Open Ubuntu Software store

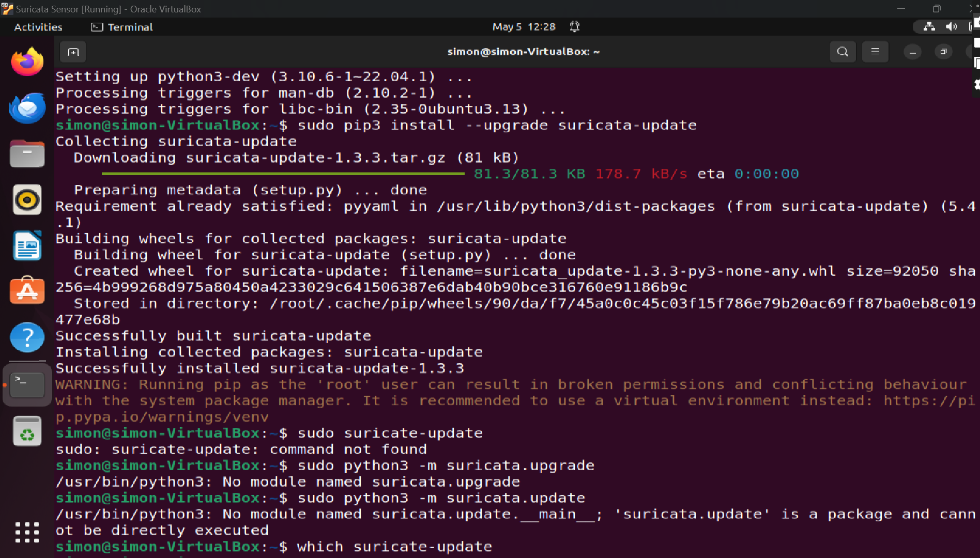click(27, 291)
